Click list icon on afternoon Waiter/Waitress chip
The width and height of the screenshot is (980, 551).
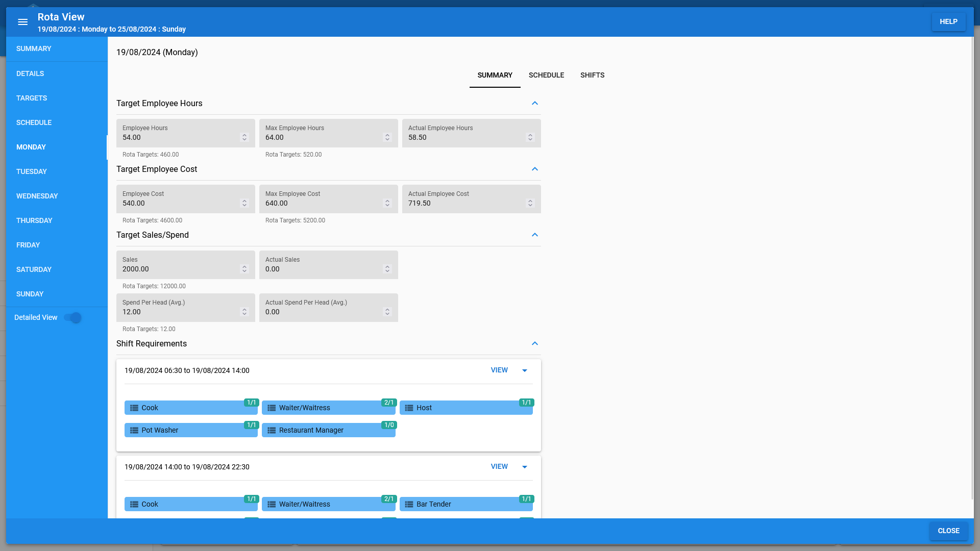[x=272, y=504]
